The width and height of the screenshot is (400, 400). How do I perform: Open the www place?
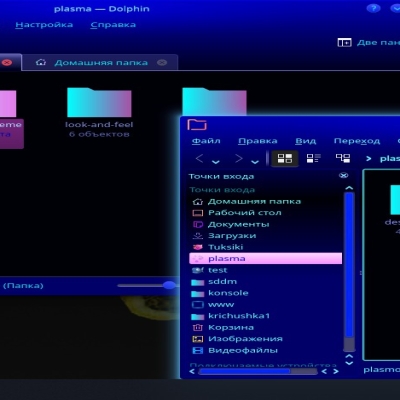(x=265, y=304)
